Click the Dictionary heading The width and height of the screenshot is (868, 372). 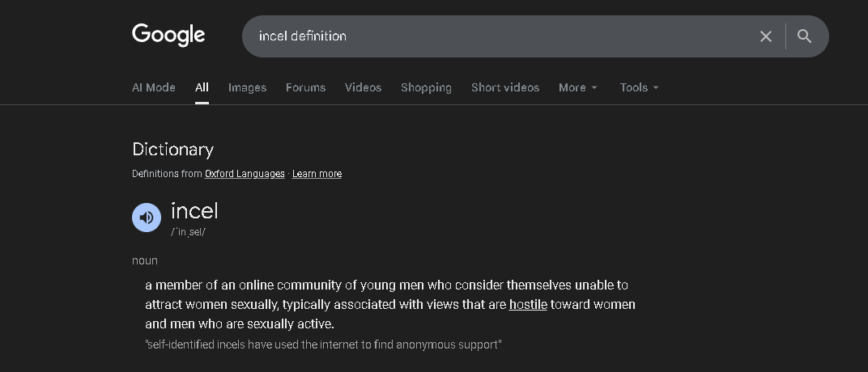(x=172, y=150)
